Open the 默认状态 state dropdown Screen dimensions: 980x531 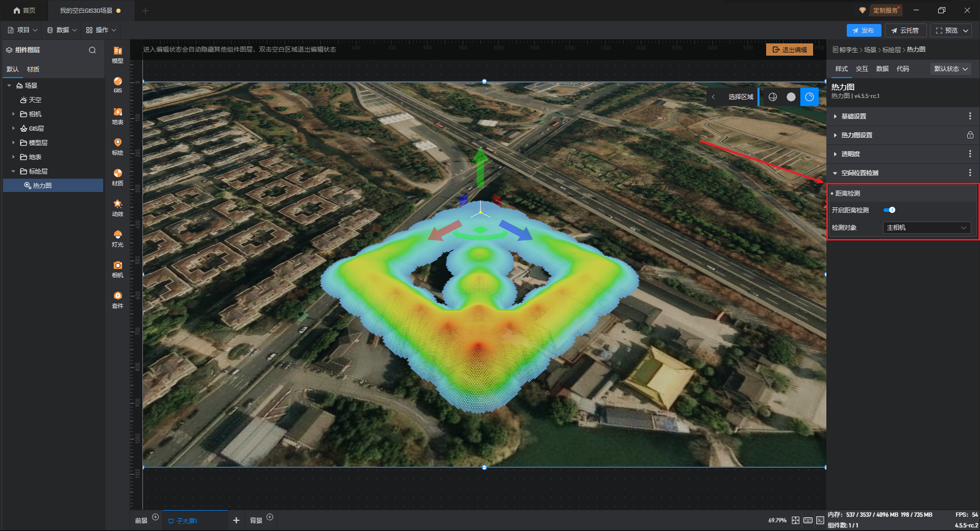[950, 69]
